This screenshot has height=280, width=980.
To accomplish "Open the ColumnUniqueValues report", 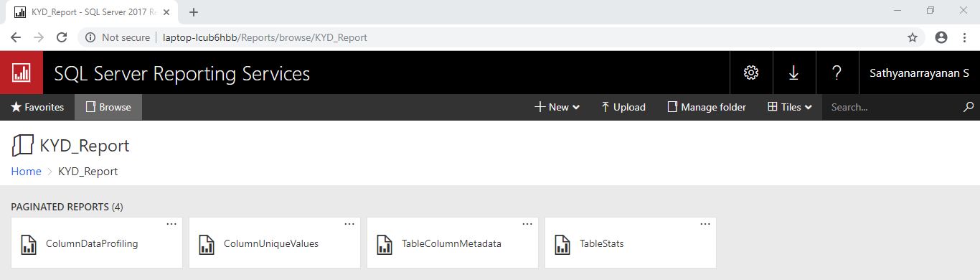I will click(275, 243).
